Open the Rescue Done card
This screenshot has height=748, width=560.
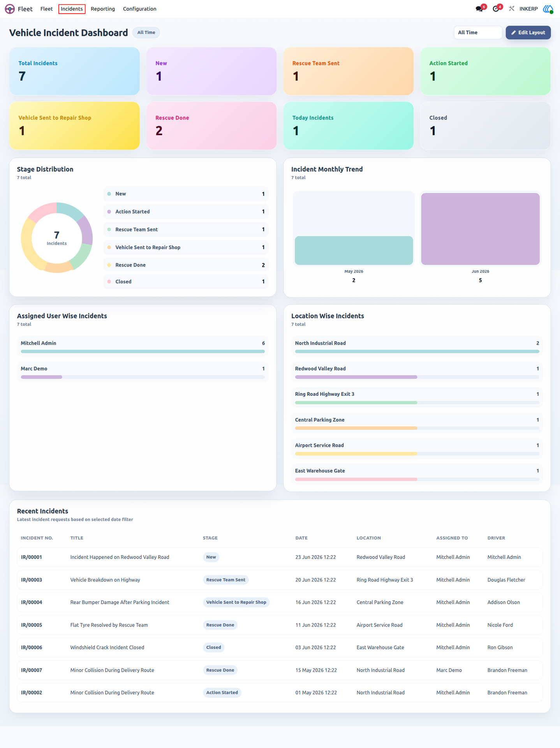click(211, 126)
